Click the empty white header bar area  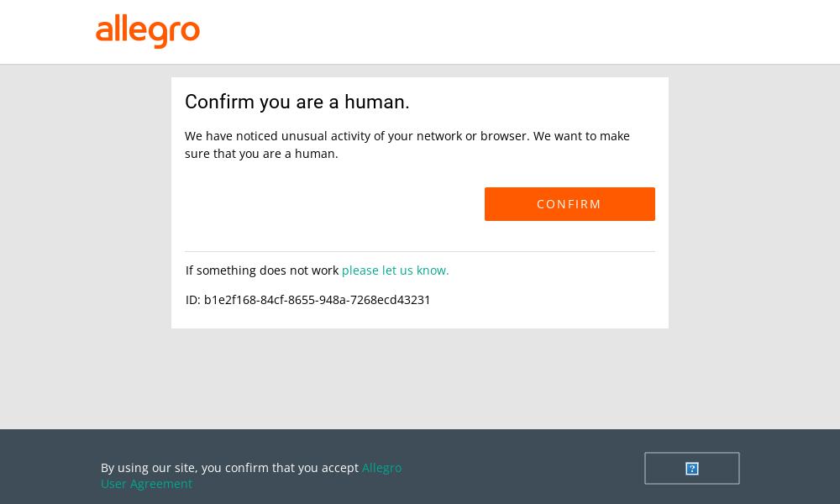(509, 32)
